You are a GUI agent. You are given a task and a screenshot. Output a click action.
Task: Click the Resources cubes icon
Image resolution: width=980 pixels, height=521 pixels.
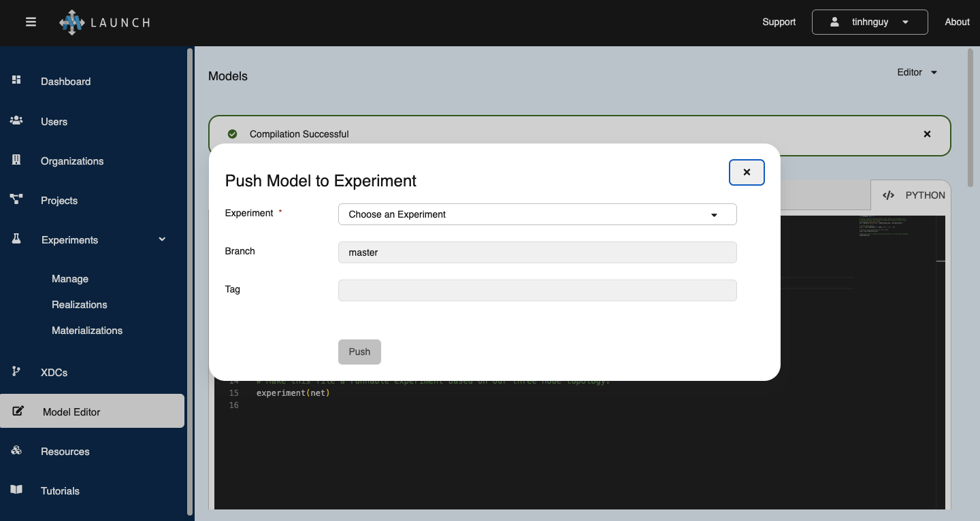click(16, 450)
